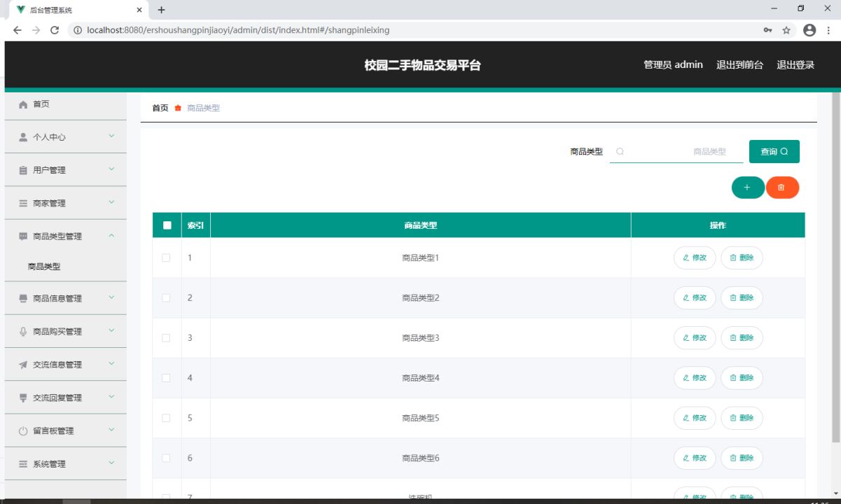The height and width of the screenshot is (504, 841).
Task: Click 退出登录 to log out
Action: [x=795, y=64]
